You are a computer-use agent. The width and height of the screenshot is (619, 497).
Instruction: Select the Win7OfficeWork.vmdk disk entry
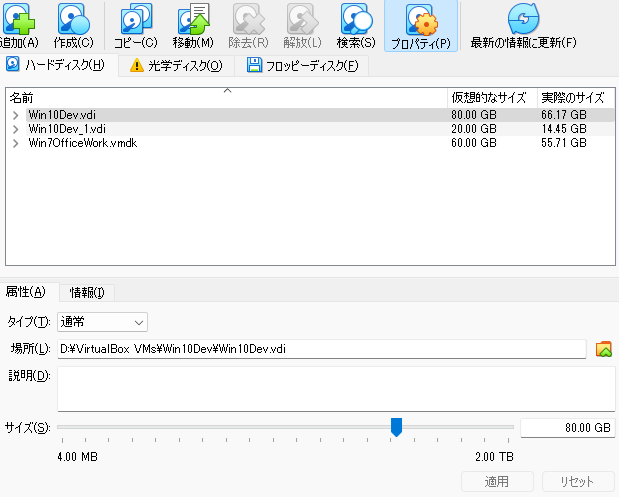tap(83, 143)
